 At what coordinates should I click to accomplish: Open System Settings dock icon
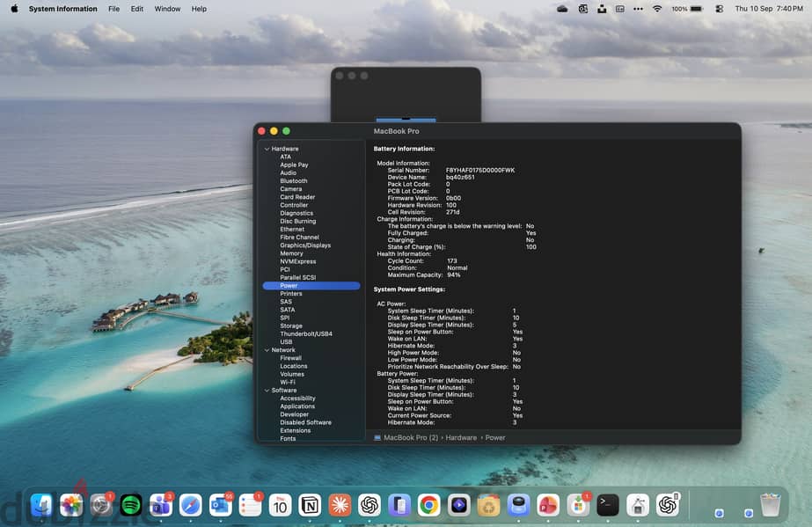point(101,505)
